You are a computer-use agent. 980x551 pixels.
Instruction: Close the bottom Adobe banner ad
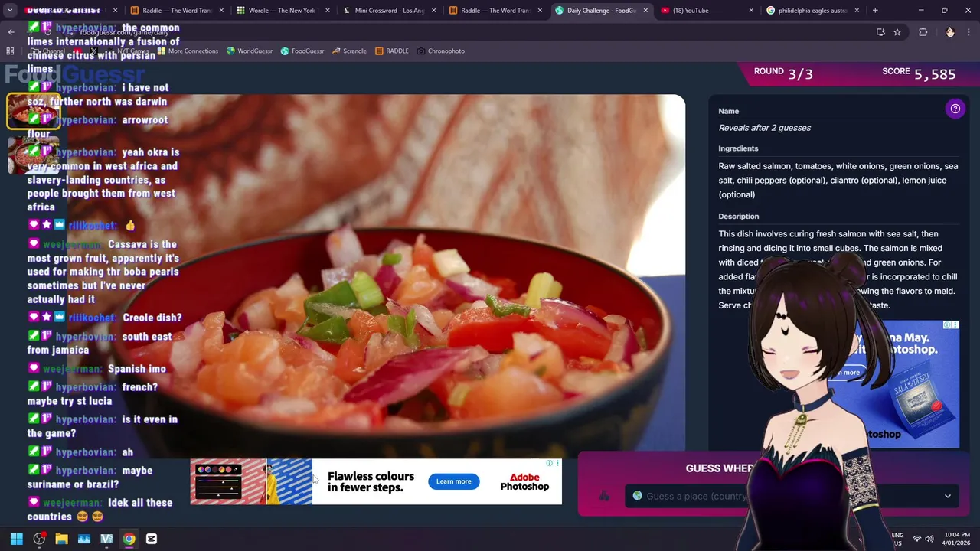click(557, 463)
